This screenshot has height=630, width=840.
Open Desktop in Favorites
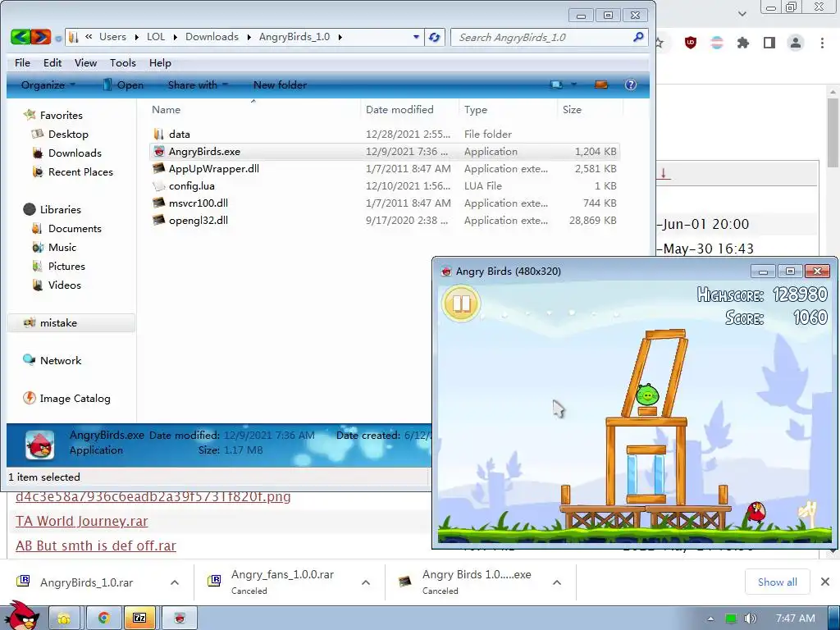[x=68, y=135]
